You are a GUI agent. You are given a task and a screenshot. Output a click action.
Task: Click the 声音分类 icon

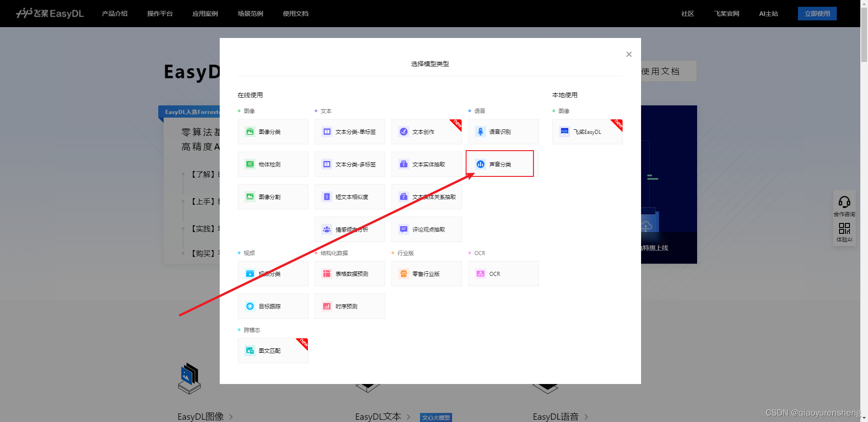481,164
